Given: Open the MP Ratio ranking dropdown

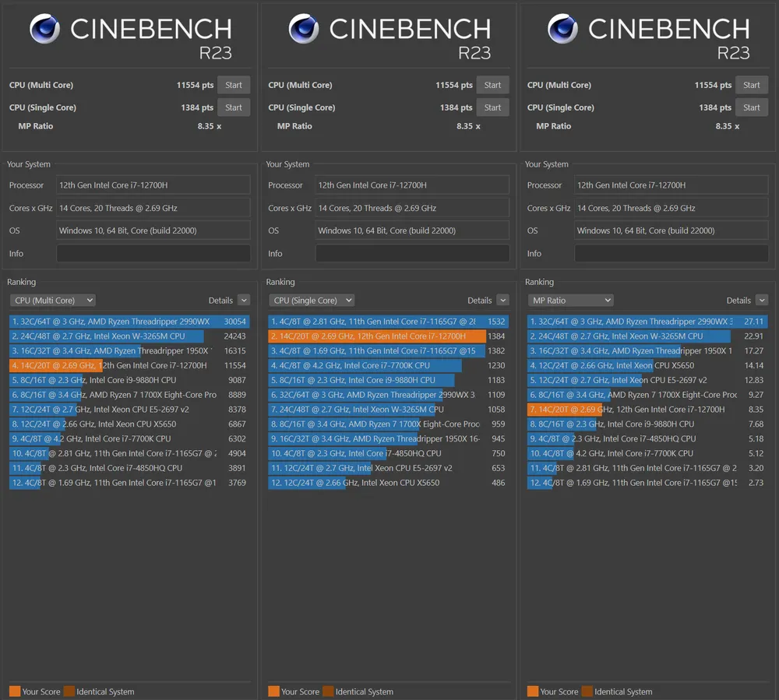Looking at the screenshot, I should [570, 301].
